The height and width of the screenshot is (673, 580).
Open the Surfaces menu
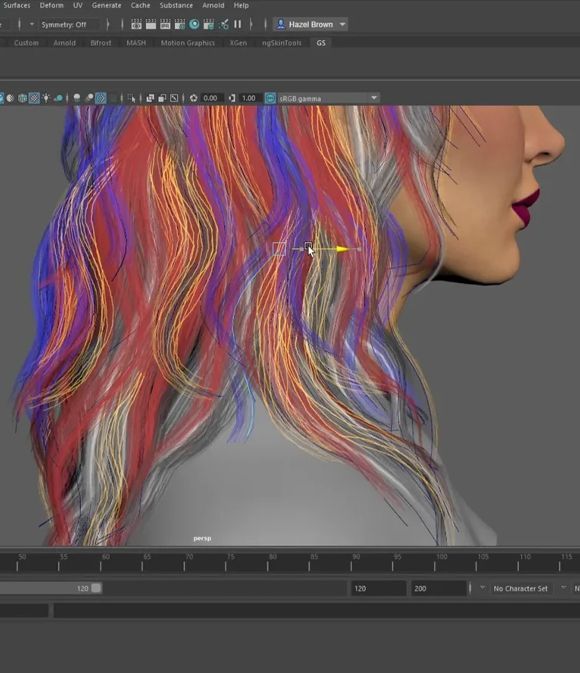pyautogui.click(x=16, y=6)
